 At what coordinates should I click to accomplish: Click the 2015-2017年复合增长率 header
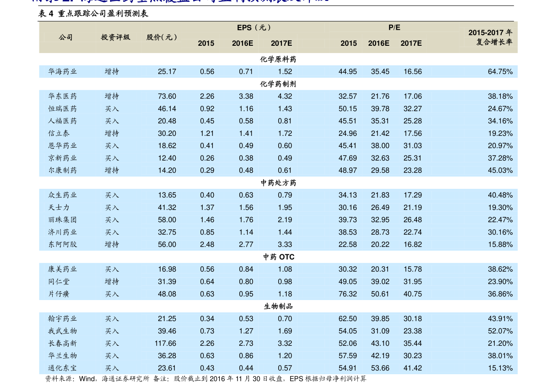(491, 37)
